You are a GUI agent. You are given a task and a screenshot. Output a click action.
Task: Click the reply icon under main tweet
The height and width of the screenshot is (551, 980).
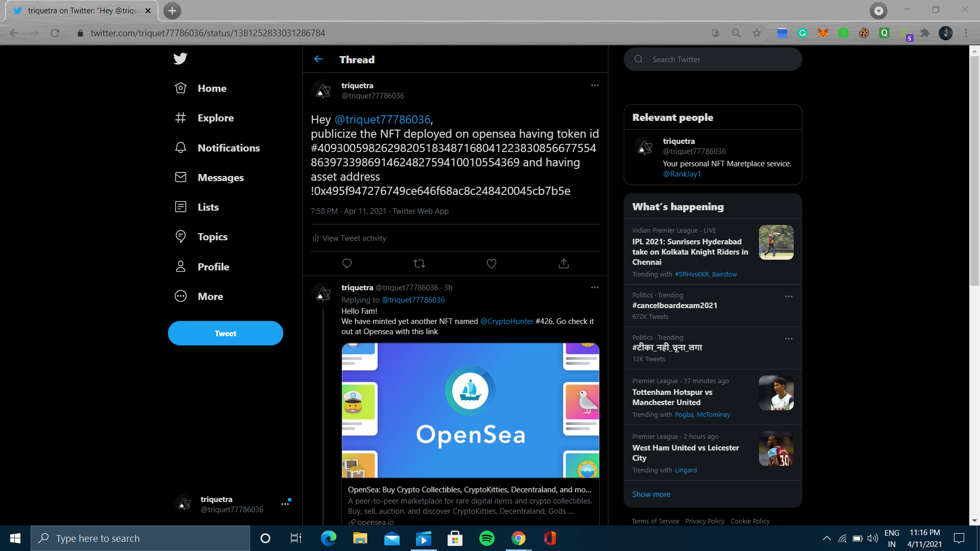click(347, 264)
